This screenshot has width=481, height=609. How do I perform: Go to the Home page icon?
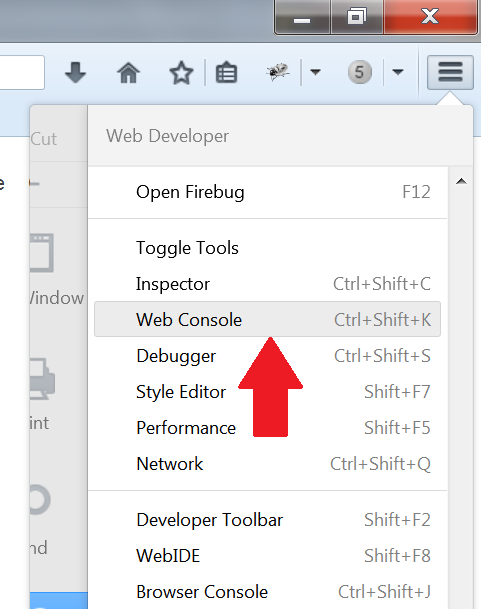click(128, 72)
